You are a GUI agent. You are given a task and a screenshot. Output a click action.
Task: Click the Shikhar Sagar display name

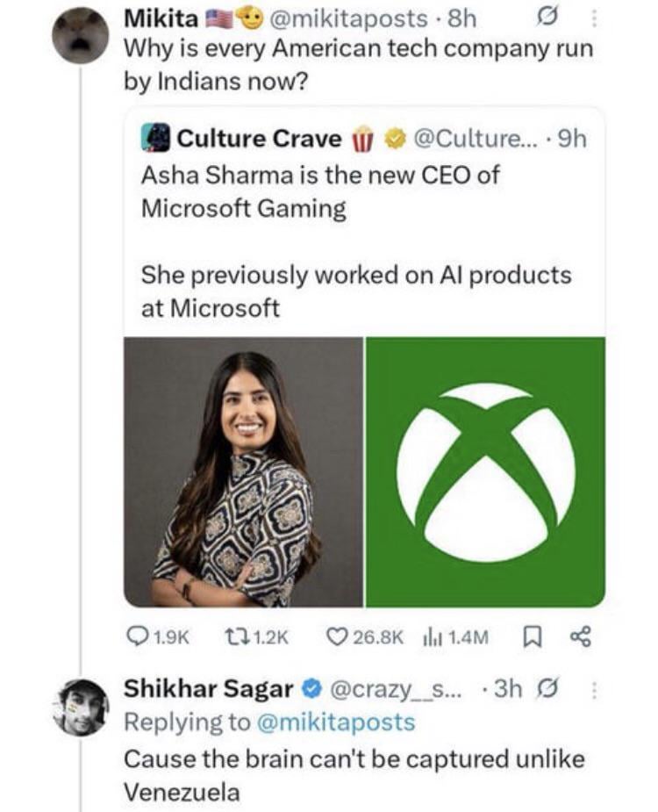tap(209, 690)
